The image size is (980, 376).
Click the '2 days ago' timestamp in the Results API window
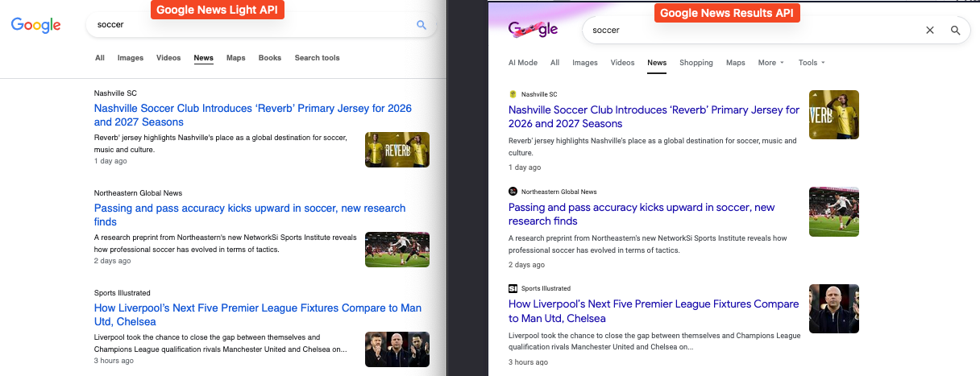coord(526,265)
